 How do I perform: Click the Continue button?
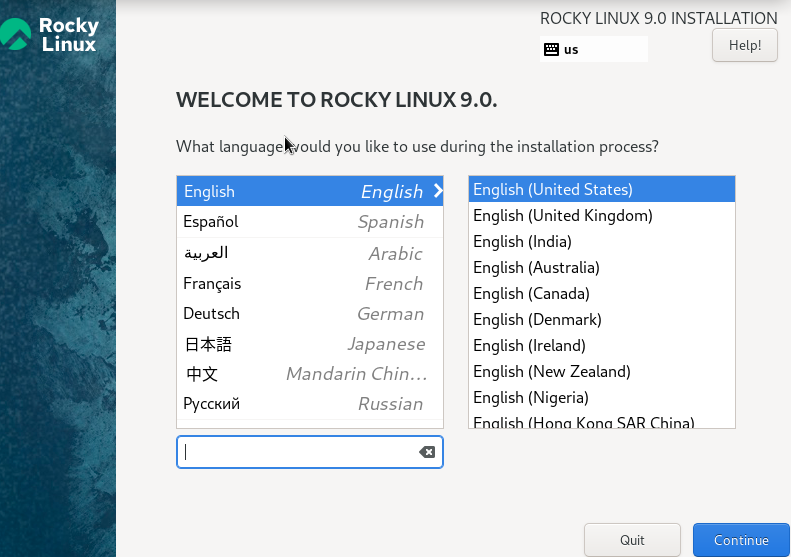(x=741, y=540)
